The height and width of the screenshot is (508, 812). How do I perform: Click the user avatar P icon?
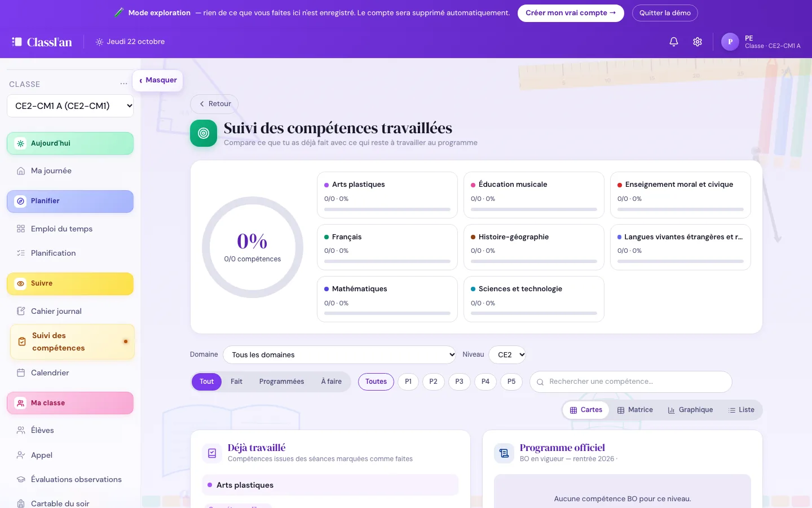click(x=730, y=42)
